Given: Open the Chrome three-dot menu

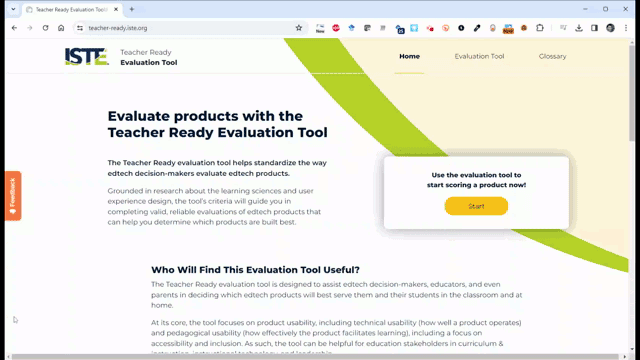Looking at the screenshot, I should click(x=626, y=28).
